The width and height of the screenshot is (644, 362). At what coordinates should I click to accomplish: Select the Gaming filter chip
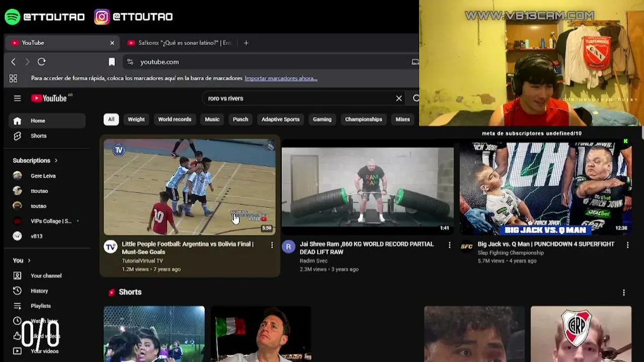pos(322,119)
